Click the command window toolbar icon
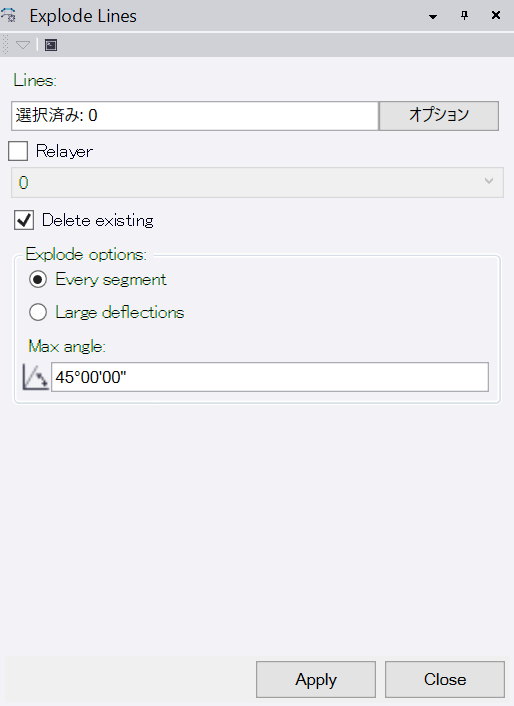 coord(51,45)
